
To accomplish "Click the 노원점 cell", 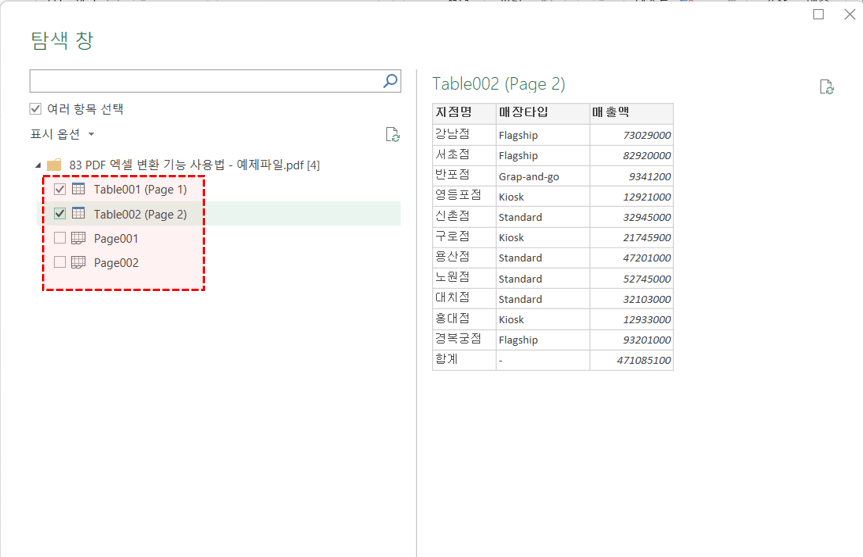I will pyautogui.click(x=464, y=278).
